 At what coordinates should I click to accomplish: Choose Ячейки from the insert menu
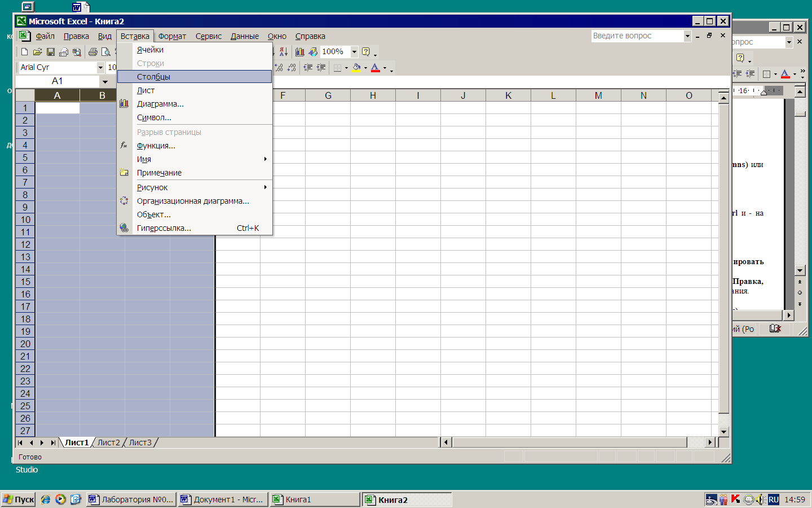195,50
